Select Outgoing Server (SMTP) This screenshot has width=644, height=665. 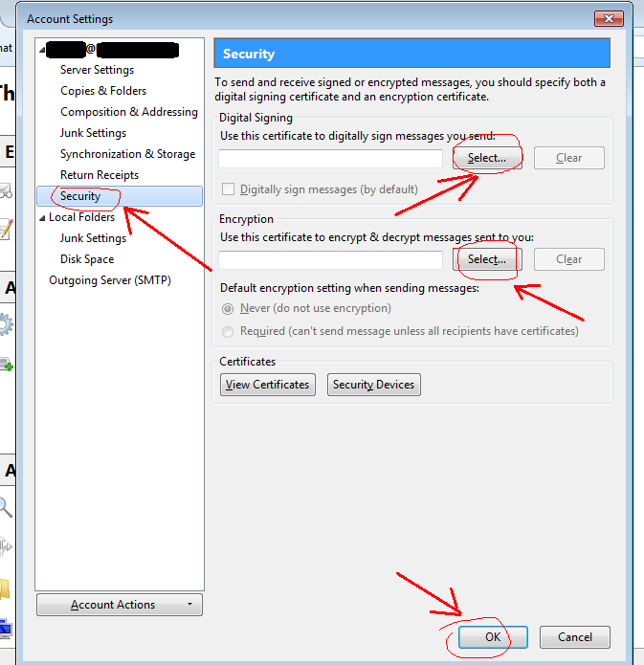click(110, 280)
